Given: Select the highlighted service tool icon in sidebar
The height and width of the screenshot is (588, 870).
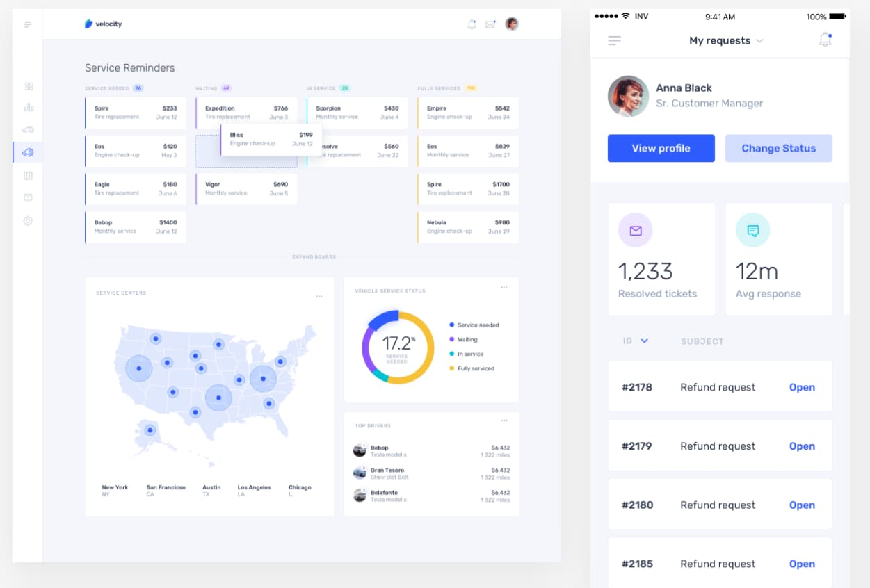Looking at the screenshot, I should pyautogui.click(x=28, y=152).
